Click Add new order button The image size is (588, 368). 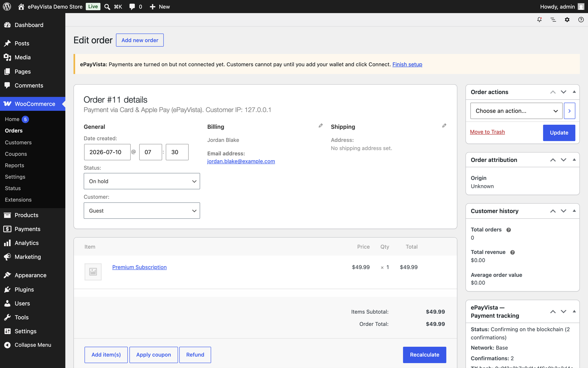pyautogui.click(x=140, y=40)
